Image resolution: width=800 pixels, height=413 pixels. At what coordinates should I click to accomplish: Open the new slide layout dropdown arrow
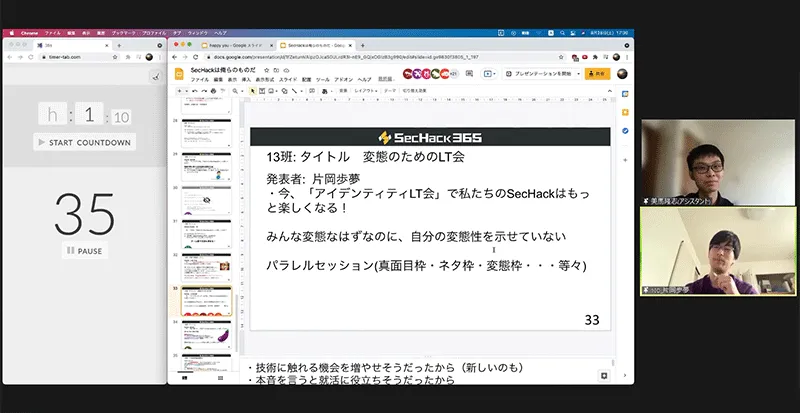[186, 91]
